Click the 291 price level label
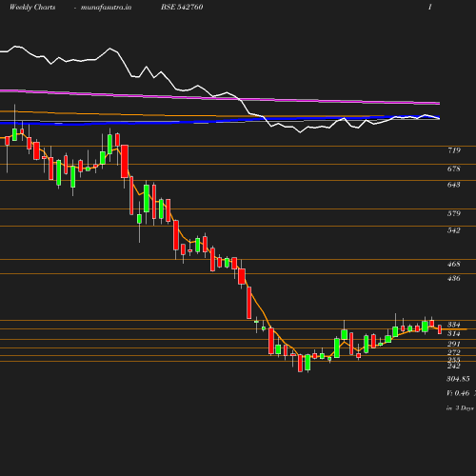The width and height of the screenshot is (476, 476). click(x=454, y=344)
